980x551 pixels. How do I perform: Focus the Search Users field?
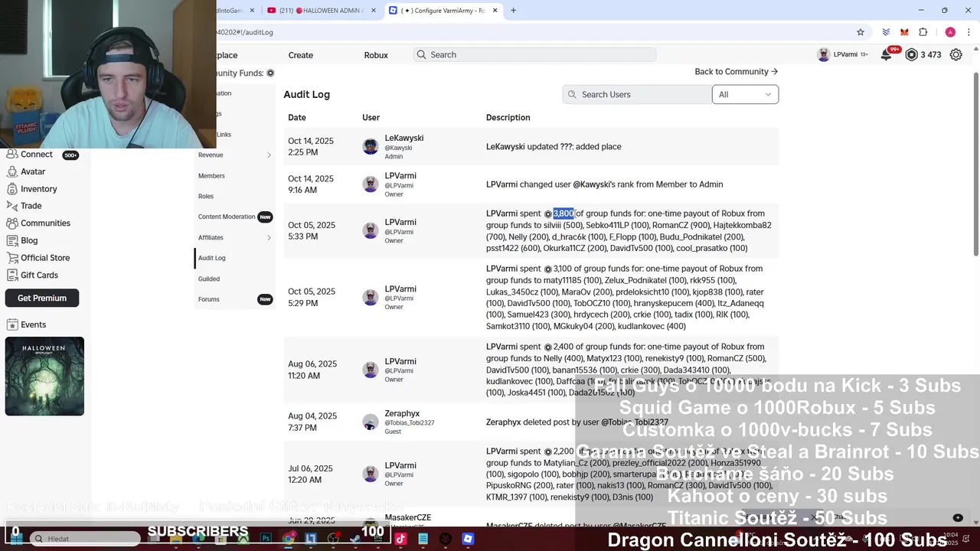click(x=637, y=94)
